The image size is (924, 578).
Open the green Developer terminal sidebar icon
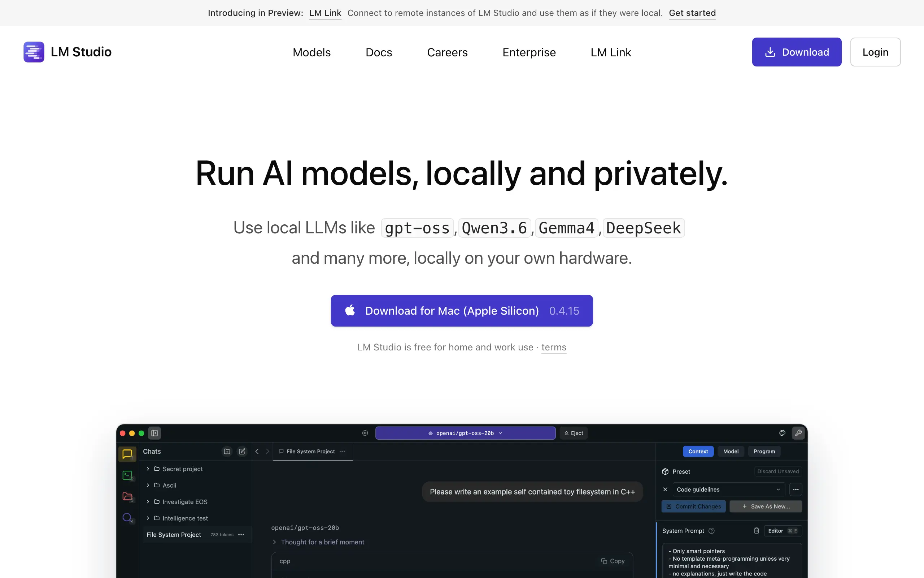click(x=127, y=475)
